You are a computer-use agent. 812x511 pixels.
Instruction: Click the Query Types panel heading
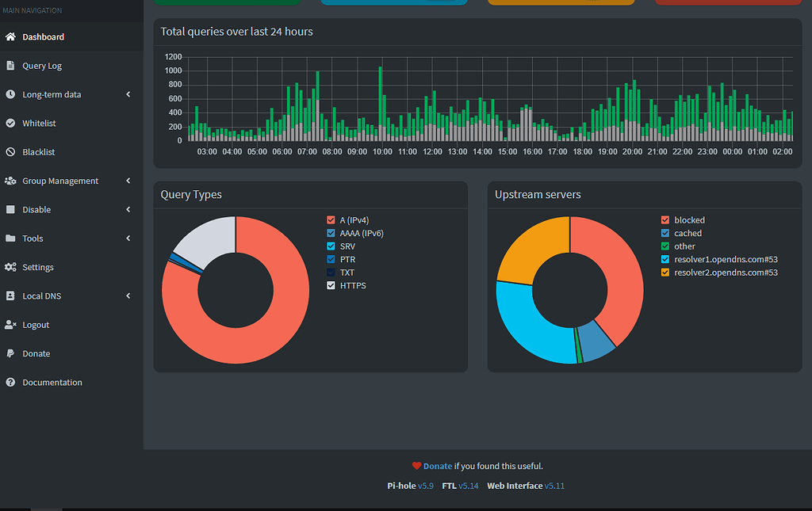tap(191, 194)
